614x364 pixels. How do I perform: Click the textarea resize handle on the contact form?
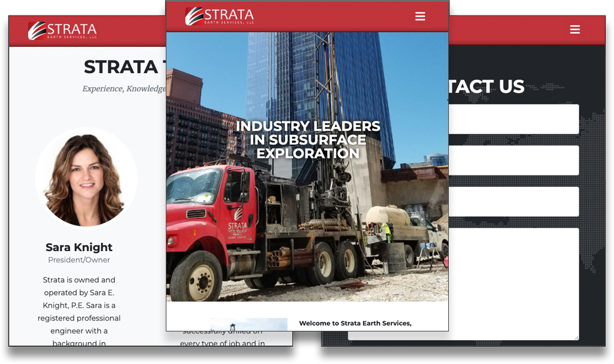click(x=576, y=336)
